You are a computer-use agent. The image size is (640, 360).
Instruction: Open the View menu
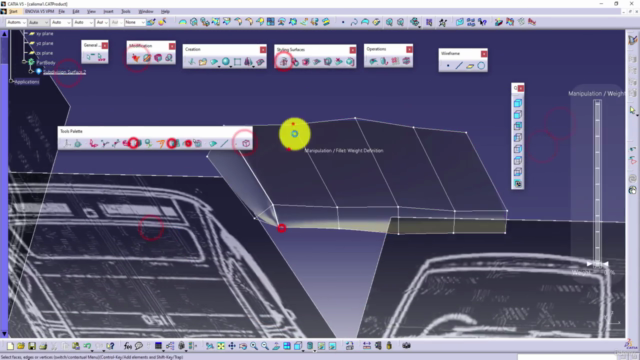click(91, 11)
